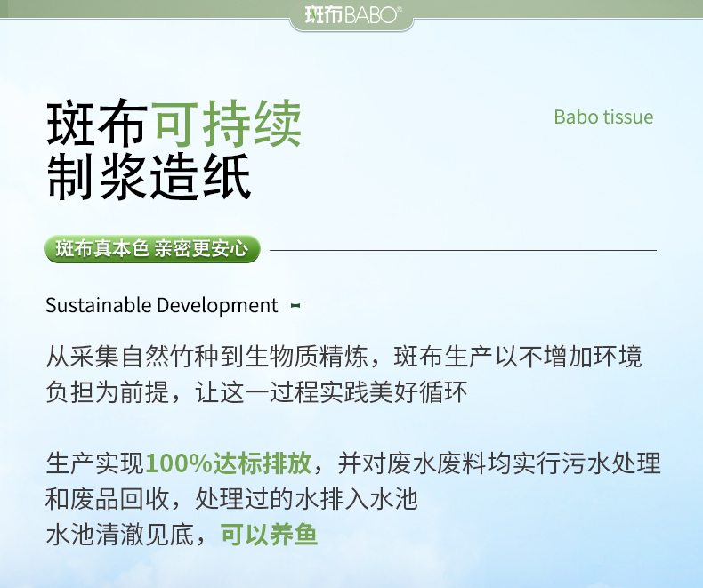Image resolution: width=703 pixels, height=588 pixels.
Task: Select the green 斑布真本色 亲密更安心 badge
Action: click(152, 249)
